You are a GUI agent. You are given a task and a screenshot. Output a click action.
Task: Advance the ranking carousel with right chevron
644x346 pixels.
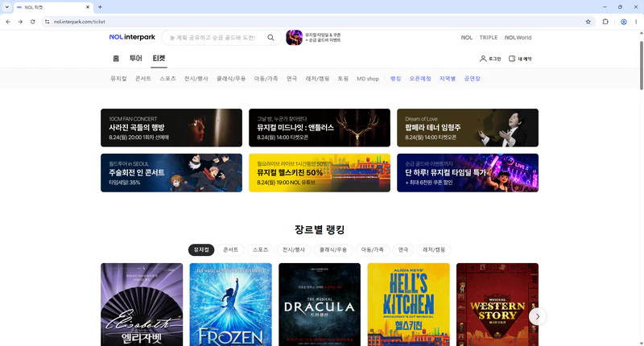pos(537,316)
